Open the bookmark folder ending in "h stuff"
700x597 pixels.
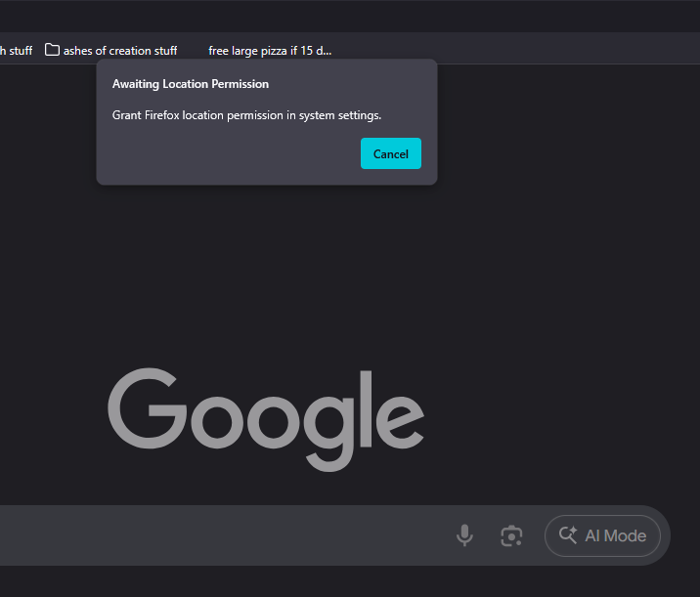coord(16,51)
